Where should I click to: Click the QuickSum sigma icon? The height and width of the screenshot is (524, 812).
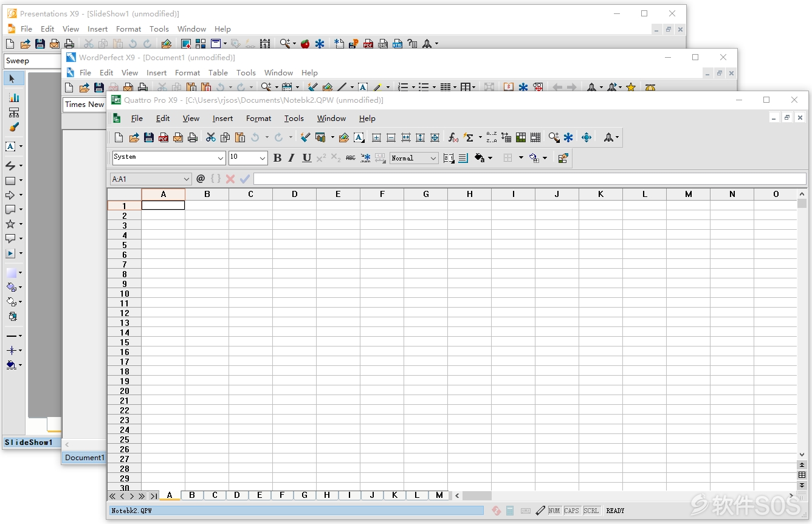point(469,138)
